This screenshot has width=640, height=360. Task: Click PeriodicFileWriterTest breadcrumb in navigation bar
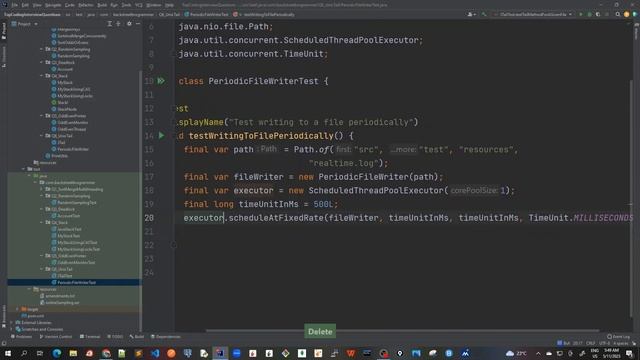[206, 14]
